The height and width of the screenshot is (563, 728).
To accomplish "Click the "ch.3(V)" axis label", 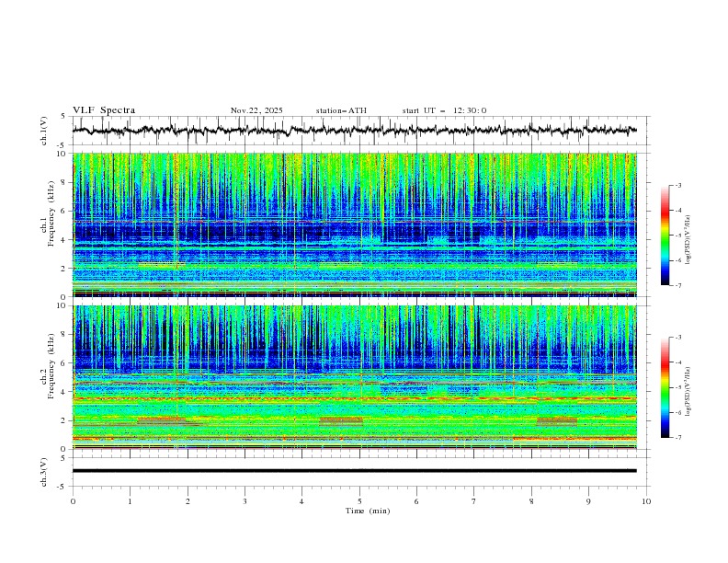I will 44,472.
